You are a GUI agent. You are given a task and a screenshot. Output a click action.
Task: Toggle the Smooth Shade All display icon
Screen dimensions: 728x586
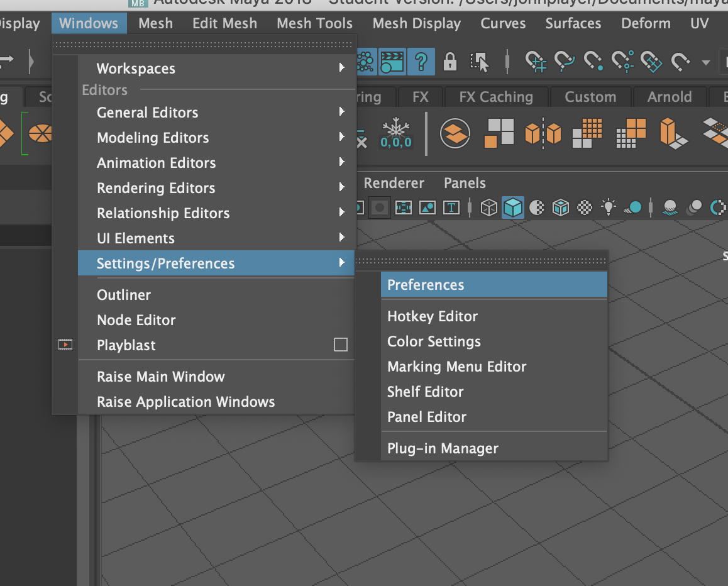tap(513, 207)
